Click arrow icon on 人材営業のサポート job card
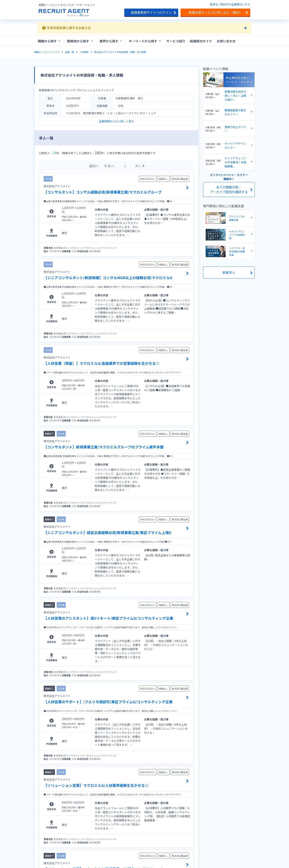Screen dimensions: 289x868 coord(187,697)
